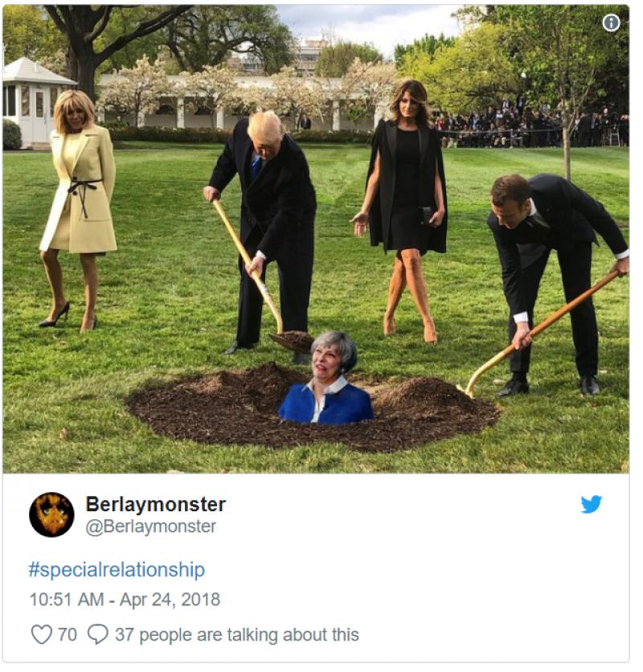The height and width of the screenshot is (672, 643).
Task: Click the Berlaymonster display name
Action: pyautogui.click(x=155, y=504)
